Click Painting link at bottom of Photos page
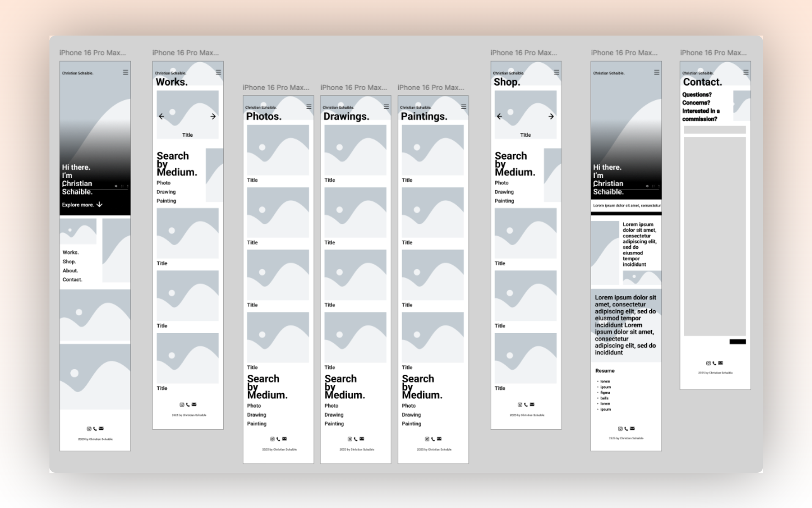The height and width of the screenshot is (508, 812). (257, 424)
